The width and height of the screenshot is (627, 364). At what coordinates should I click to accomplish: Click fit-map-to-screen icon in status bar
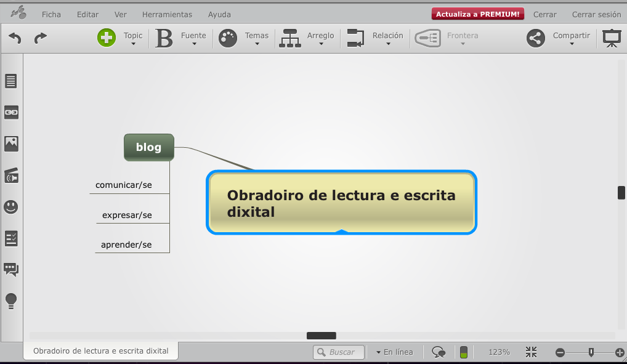click(532, 352)
